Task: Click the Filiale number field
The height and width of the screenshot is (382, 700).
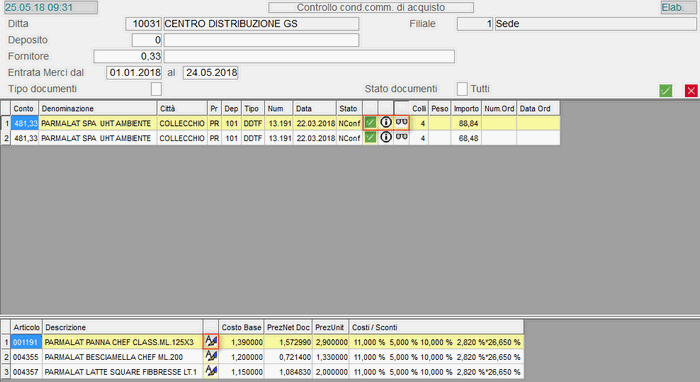Action: tap(475, 24)
